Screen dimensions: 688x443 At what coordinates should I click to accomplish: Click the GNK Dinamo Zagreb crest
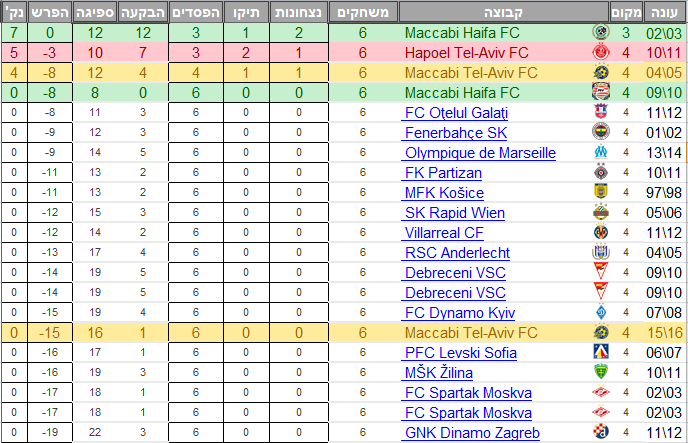click(600, 432)
